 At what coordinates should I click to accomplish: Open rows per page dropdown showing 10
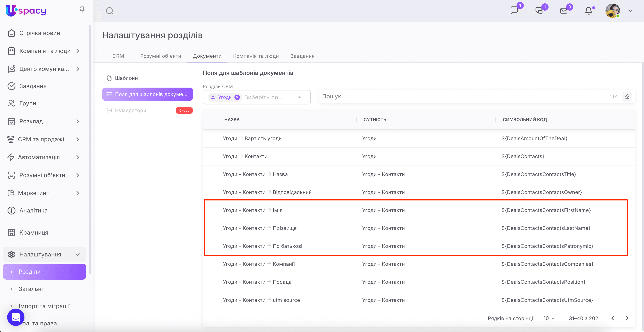(x=549, y=318)
